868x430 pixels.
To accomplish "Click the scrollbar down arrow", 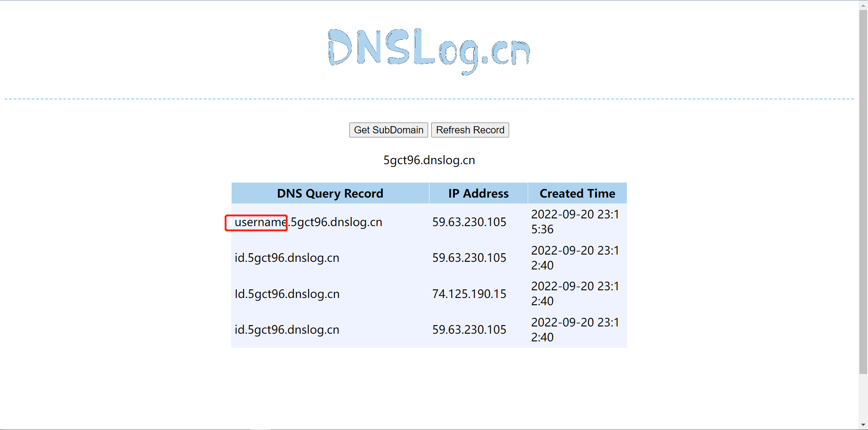I will (x=863, y=425).
